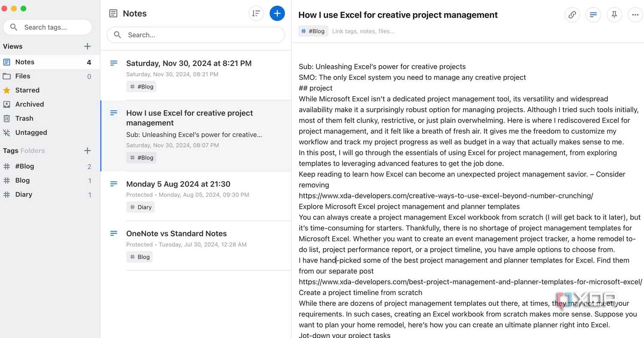The height and width of the screenshot is (338, 644).
Task: Click the #Blog chip on the Excel note list item
Action: point(141,158)
